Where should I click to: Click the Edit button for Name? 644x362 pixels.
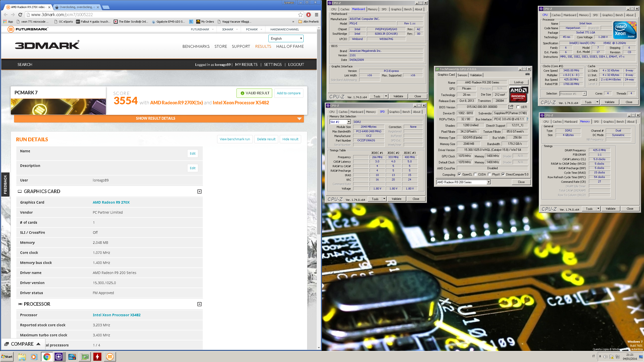pos(193,153)
